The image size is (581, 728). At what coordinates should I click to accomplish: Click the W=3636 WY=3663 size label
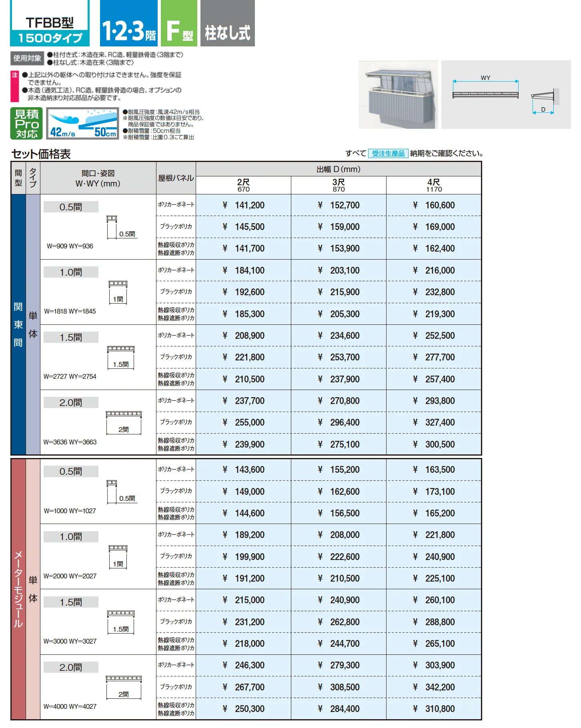coord(70,442)
